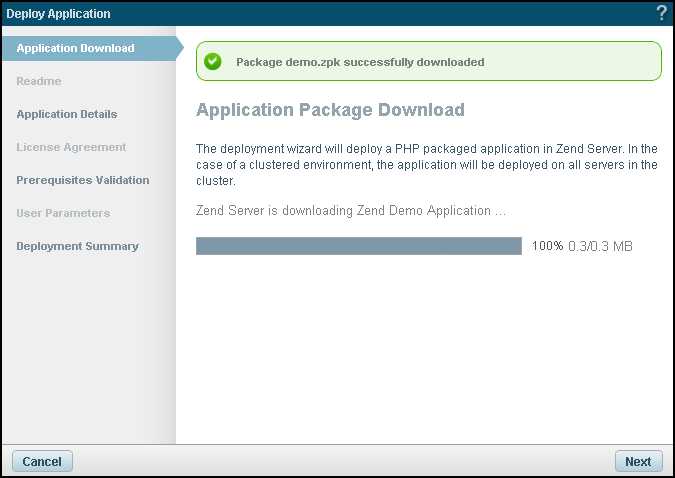This screenshot has width=675, height=478.
Task: Click the 0.3/0.3 MB size label
Action: coord(600,246)
